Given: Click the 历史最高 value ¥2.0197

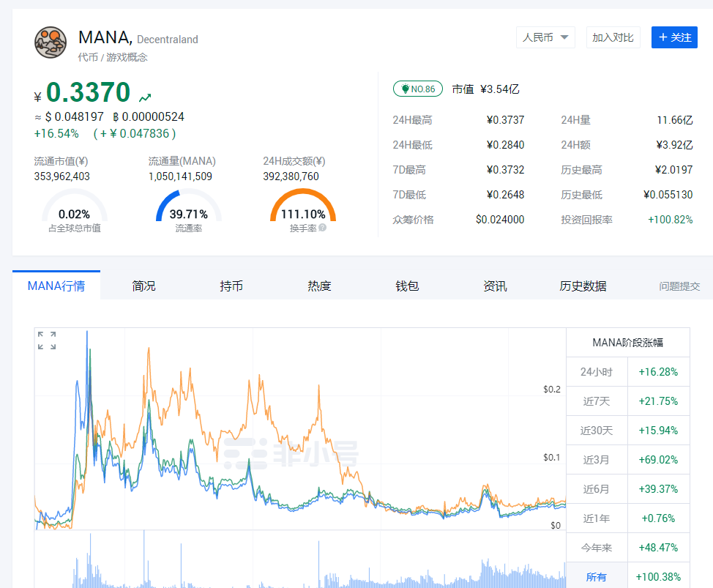Looking at the screenshot, I should click(x=673, y=170).
